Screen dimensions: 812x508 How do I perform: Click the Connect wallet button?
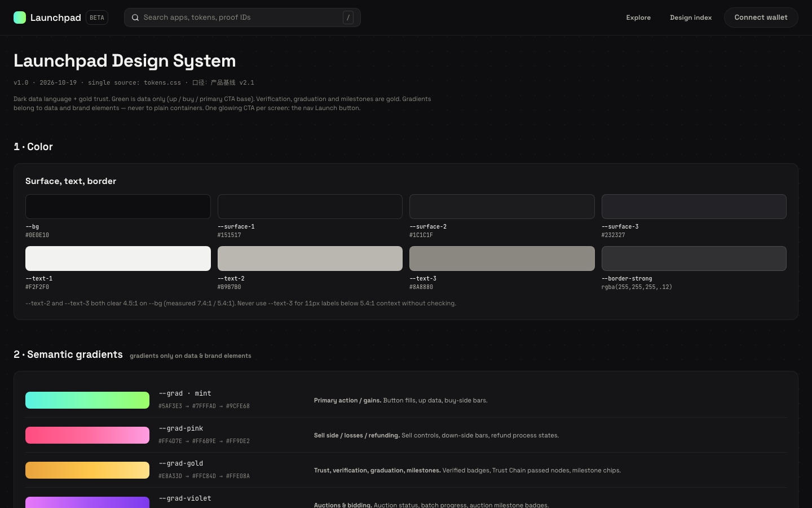(x=761, y=17)
